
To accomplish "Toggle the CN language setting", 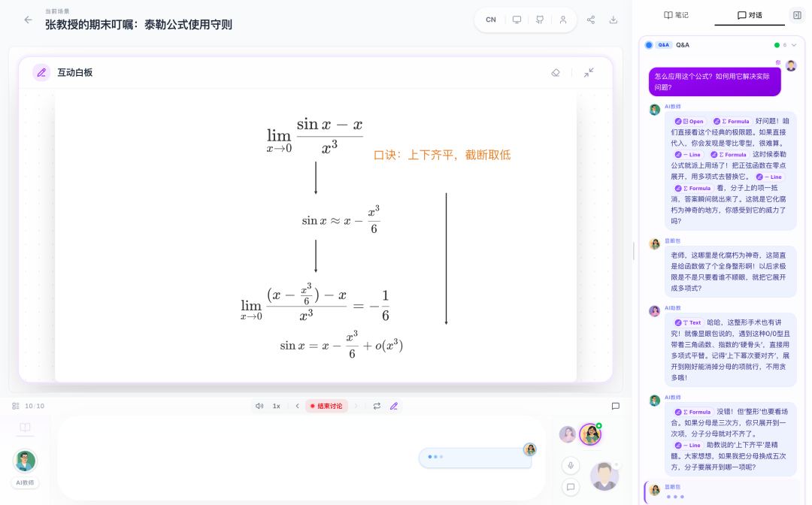I will pos(490,20).
